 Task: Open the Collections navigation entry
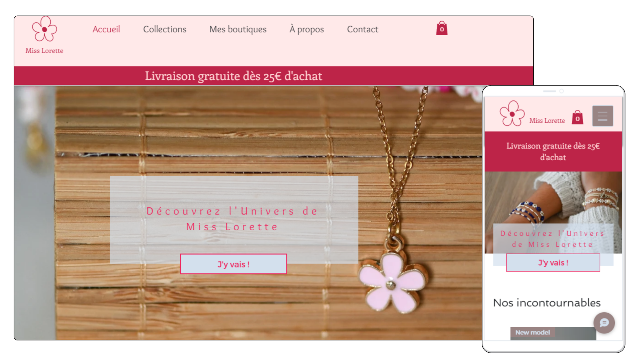click(164, 29)
